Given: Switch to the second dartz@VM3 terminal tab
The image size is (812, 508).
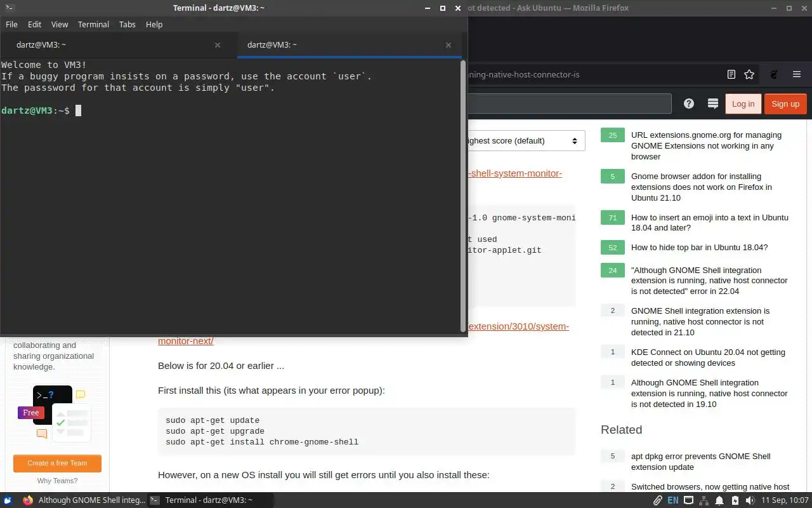Looking at the screenshot, I should pyautogui.click(x=351, y=45).
